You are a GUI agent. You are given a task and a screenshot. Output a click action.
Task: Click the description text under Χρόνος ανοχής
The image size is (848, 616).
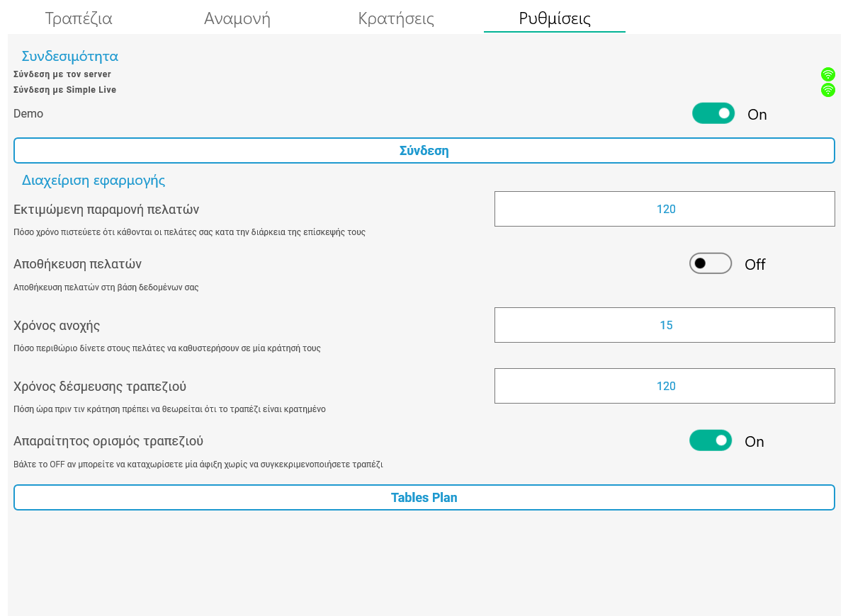(167, 348)
